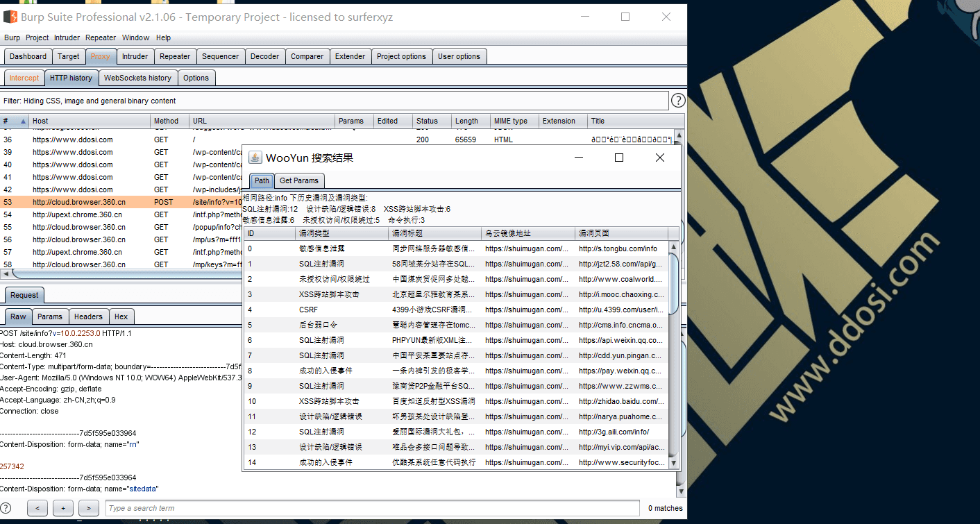Screen dimensions: 980x524
Task: Sort WooYun results by 漏洞标题 column header
Action: (435, 233)
